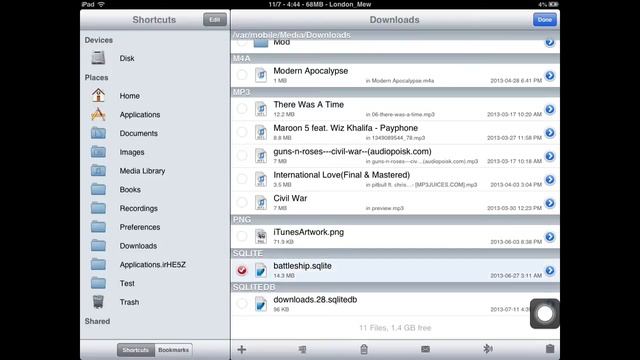The height and width of the screenshot is (360, 640).
Task: Open the guns-n-roses---civil-war--(audiopoisk.com) file
Action: point(352,151)
